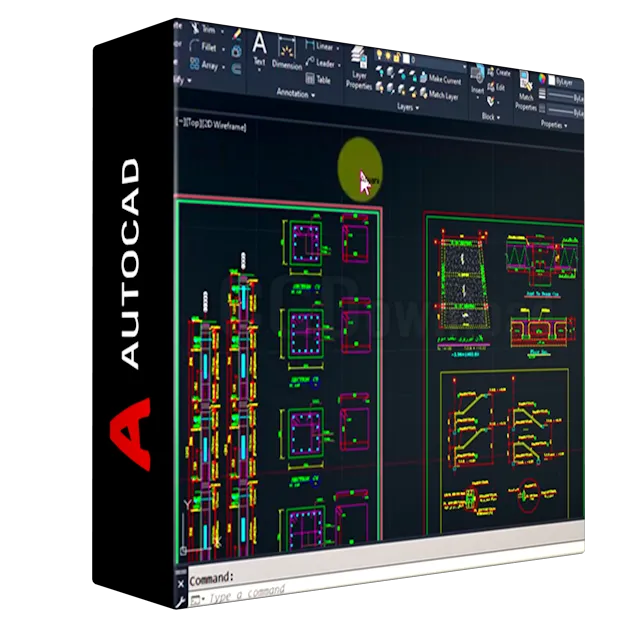The height and width of the screenshot is (630, 630).
Task: Open the [-] viewport controls menu
Action: [x=180, y=122]
